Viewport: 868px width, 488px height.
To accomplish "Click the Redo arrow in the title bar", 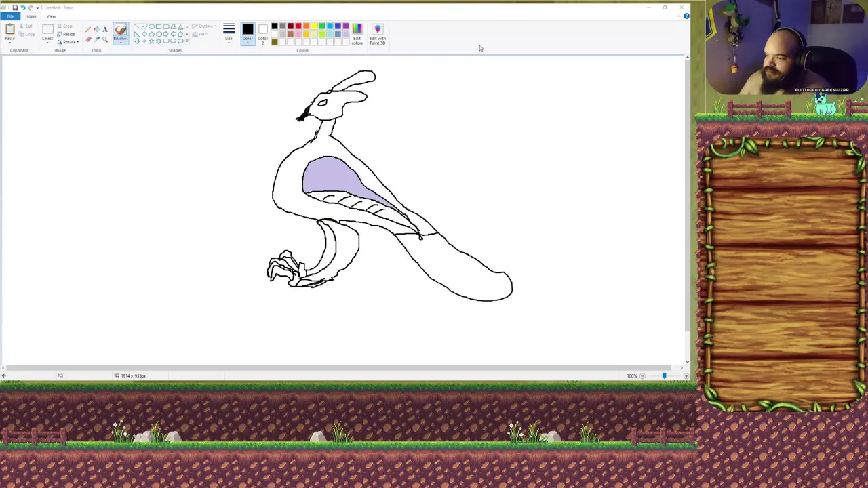I will [x=31, y=7].
